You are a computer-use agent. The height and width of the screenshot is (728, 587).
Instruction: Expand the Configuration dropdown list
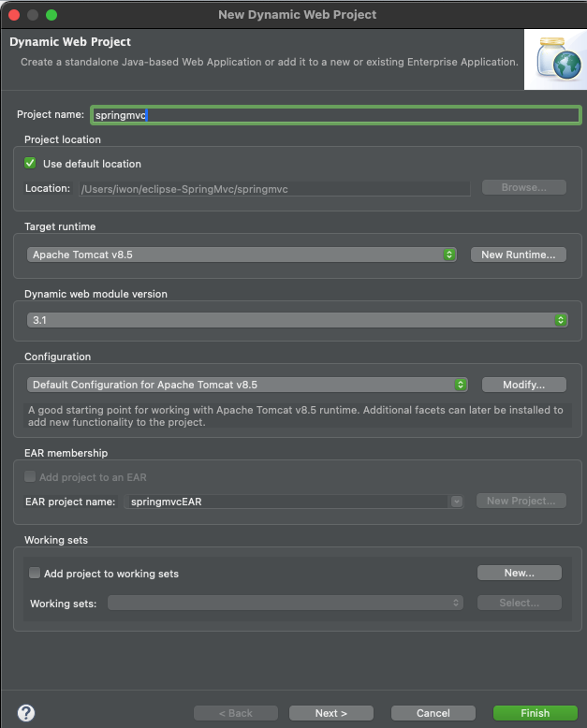(247, 385)
